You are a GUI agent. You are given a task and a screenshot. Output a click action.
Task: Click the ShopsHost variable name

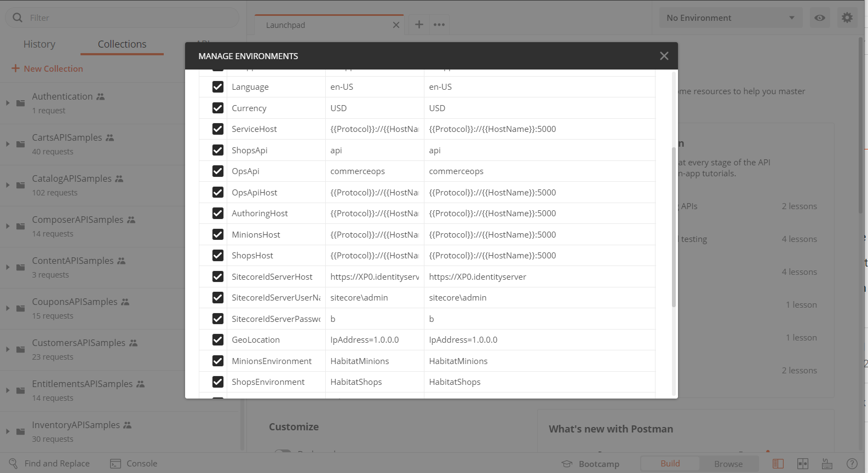click(x=252, y=255)
